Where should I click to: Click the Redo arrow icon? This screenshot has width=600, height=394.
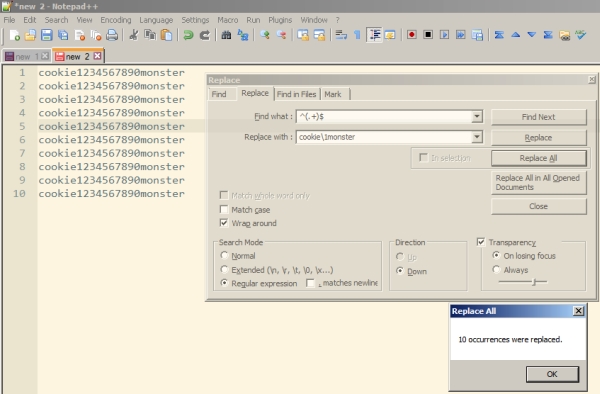click(x=205, y=35)
